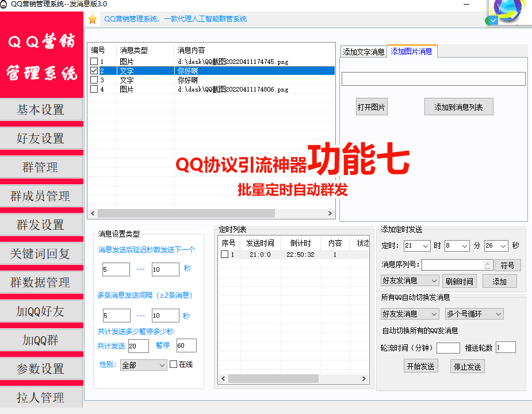The width and height of the screenshot is (532, 414).
Task: Click the yellow star favorite icon
Action: 92,19
